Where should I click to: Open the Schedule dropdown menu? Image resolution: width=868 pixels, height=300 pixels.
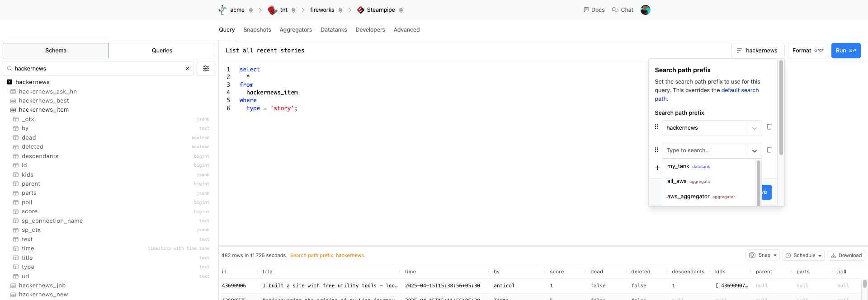coord(803,256)
